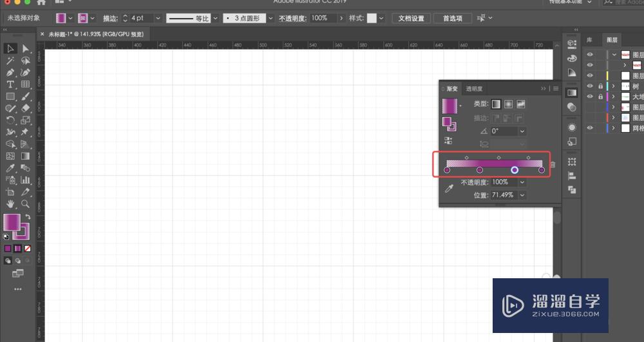
Task: Hide the 树 layer
Action: pyautogui.click(x=590, y=86)
